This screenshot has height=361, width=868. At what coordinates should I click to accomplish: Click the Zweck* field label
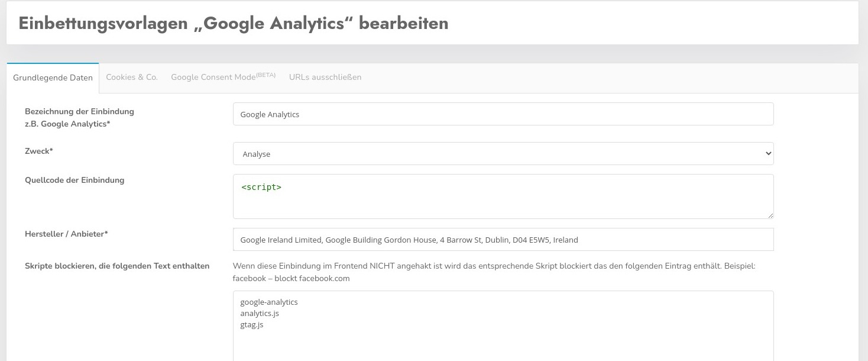click(39, 152)
